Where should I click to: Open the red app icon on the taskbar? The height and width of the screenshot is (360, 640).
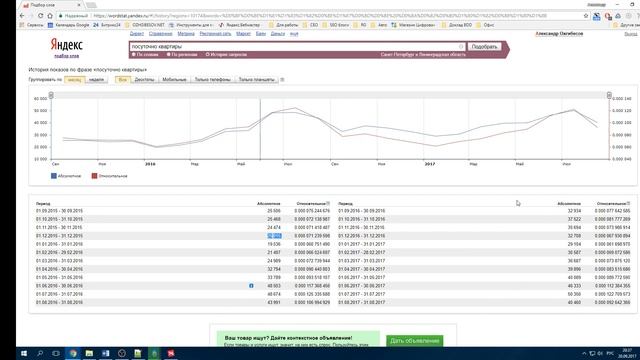[x=171, y=353]
